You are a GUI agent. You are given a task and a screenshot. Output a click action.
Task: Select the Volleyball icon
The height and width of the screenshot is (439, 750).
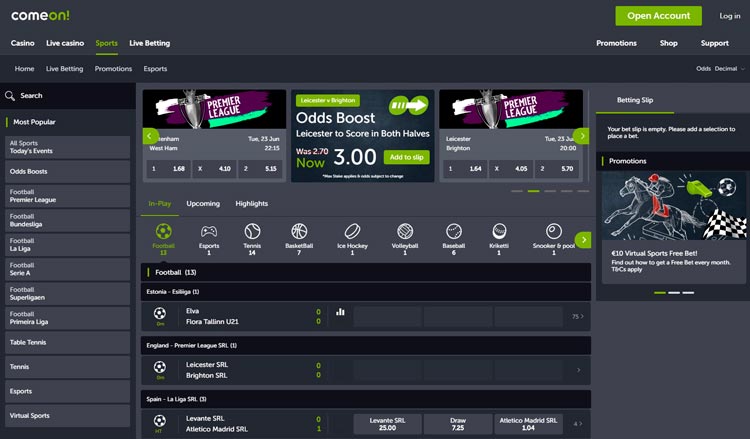(405, 231)
